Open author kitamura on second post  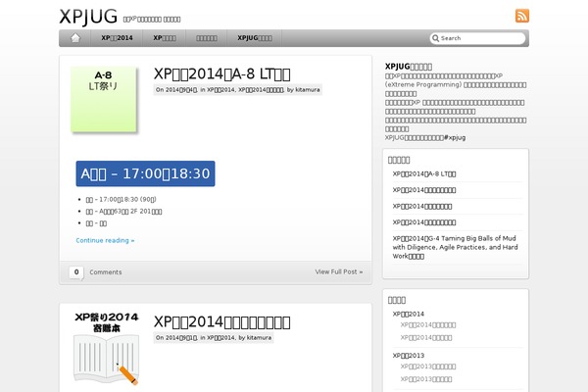coord(259,337)
